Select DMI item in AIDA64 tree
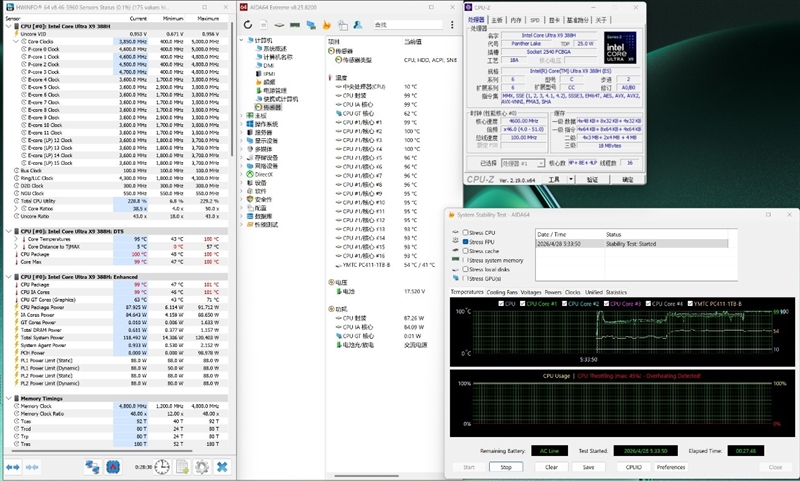 [x=265, y=65]
